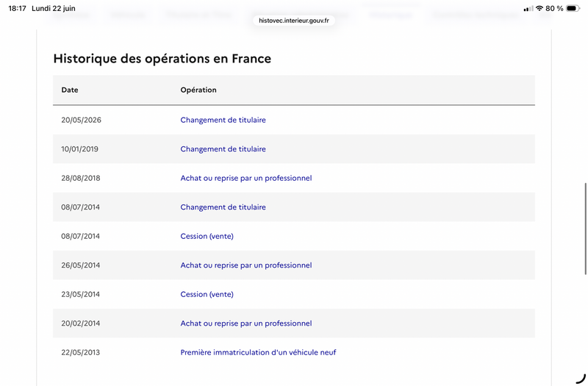Tap the curved corner icon bottom-right
The width and height of the screenshot is (588, 386).
pos(581,379)
